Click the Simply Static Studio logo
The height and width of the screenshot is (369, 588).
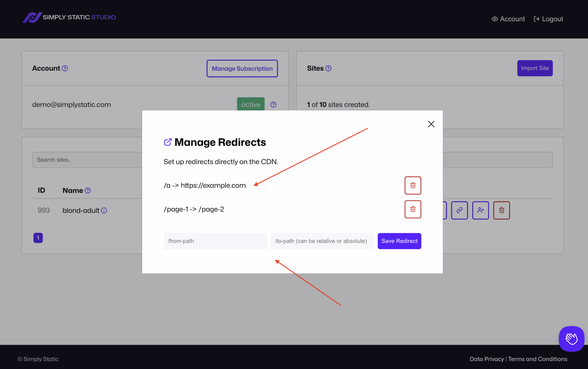point(69,17)
